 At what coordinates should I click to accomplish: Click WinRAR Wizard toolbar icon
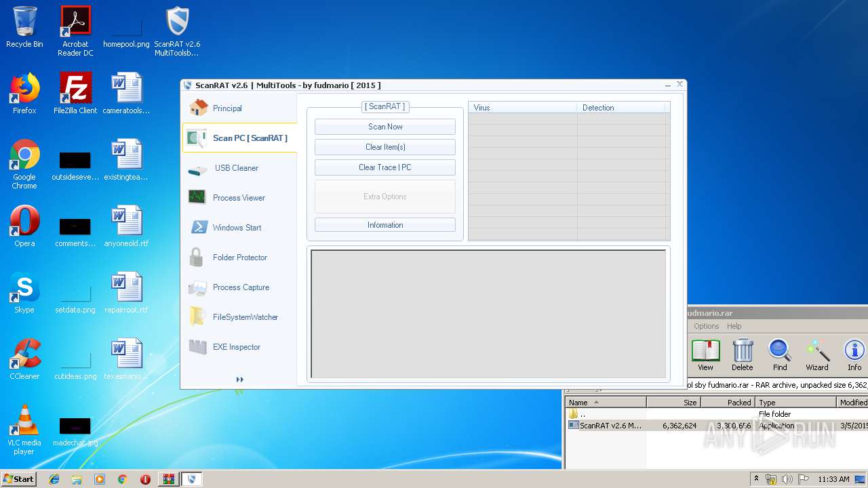coord(817,355)
